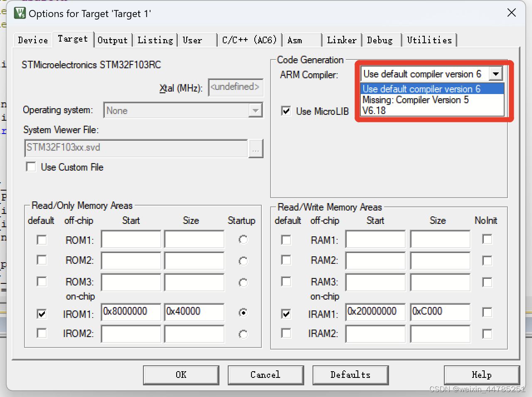Enable NoInit for IRAM2
532x397 pixels.
[x=487, y=334]
